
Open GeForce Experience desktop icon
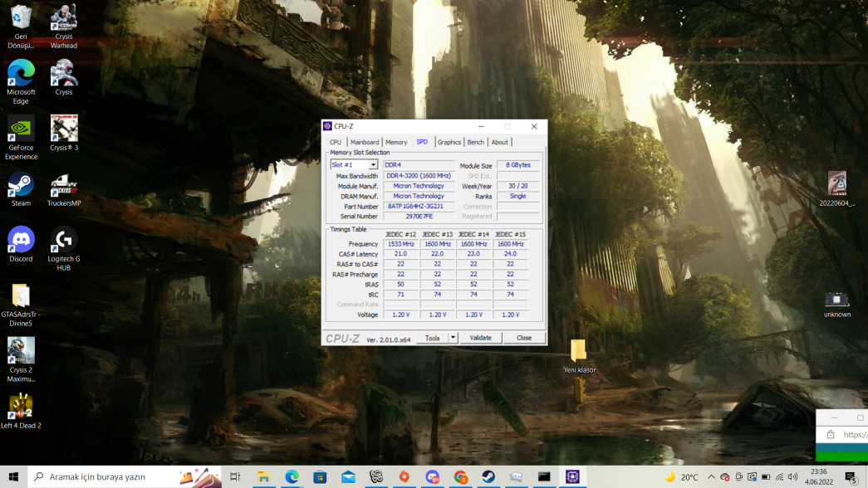21,129
